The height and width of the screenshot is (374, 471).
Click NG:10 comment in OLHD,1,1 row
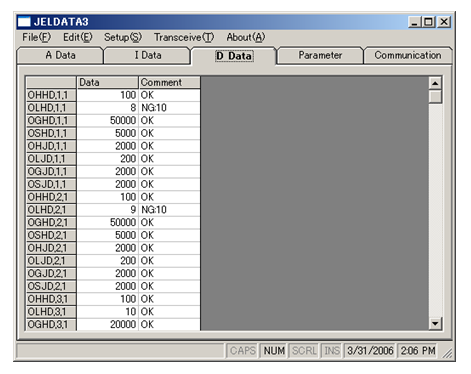coord(169,108)
